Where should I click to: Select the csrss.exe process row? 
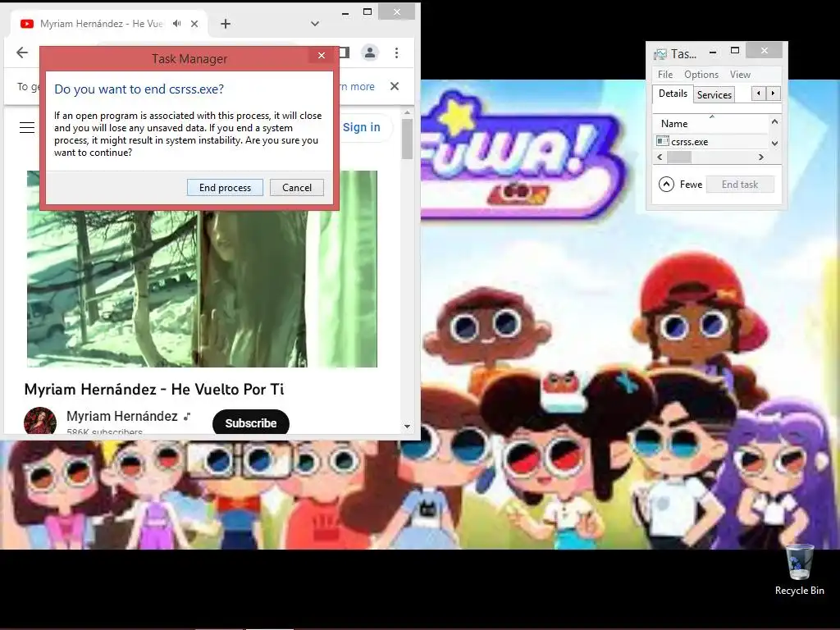click(711, 141)
